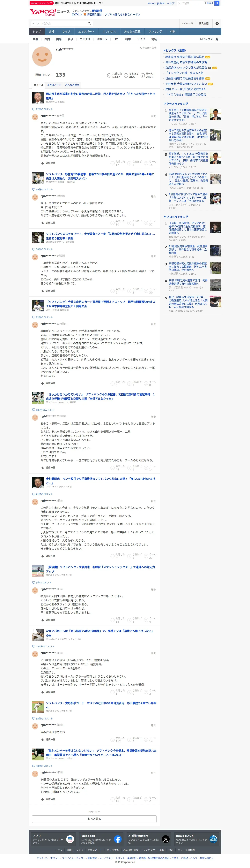The image size is (250, 868).
Task: Click the news HACK icon in footer
Action: (x=213, y=839)
